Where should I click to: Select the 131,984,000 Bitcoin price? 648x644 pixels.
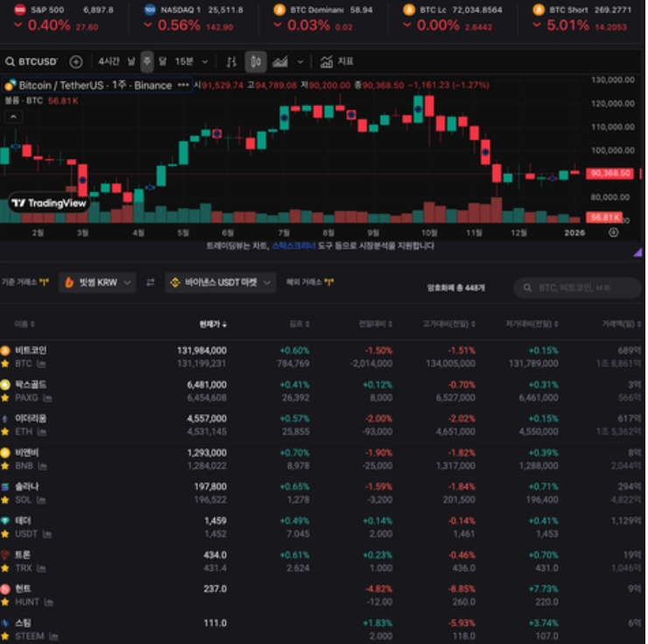(201, 350)
